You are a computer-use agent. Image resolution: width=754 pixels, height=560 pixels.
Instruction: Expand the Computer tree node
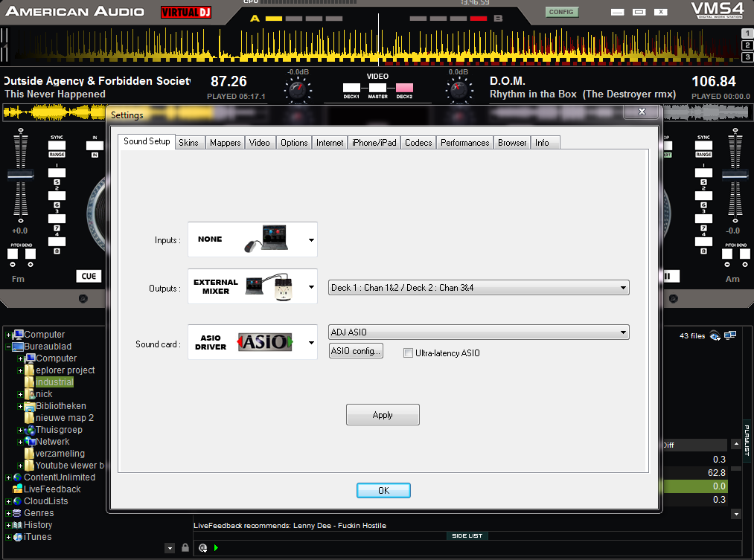point(8,335)
